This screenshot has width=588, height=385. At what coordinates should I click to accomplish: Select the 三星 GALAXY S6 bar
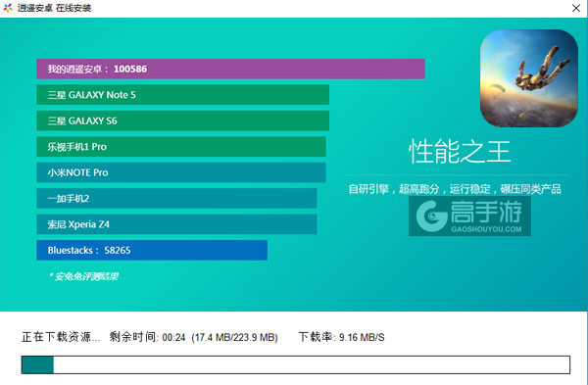(x=183, y=120)
